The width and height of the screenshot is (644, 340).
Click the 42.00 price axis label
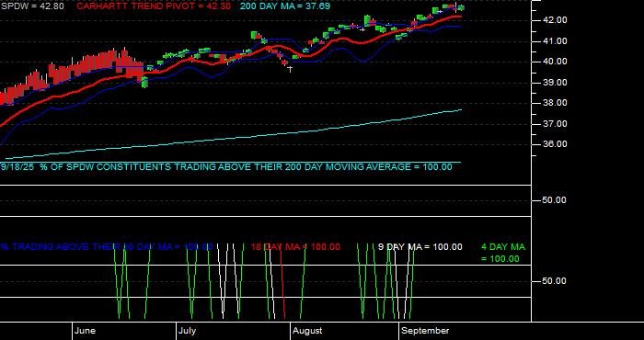[555, 20]
